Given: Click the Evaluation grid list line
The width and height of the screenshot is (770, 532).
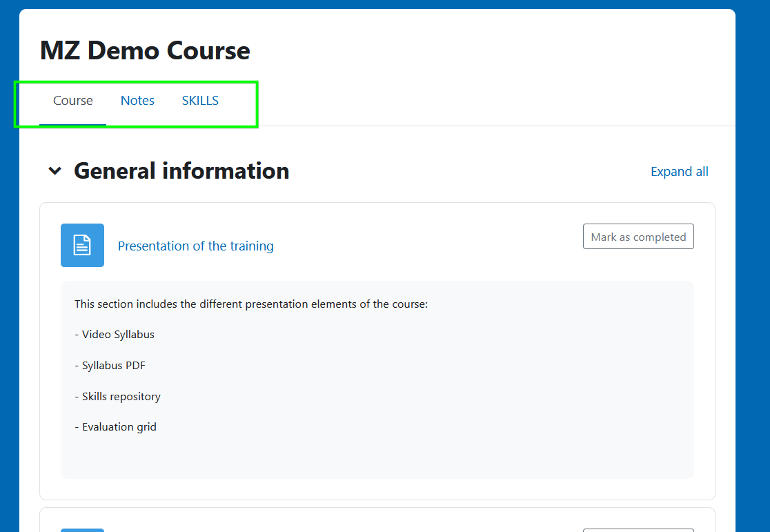Looking at the screenshot, I should pos(115,427).
